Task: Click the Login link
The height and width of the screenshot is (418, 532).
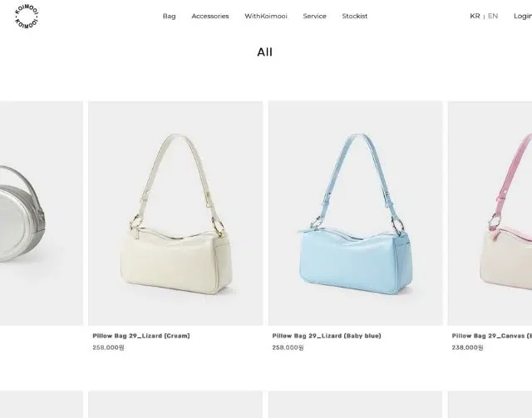Action: [x=523, y=16]
